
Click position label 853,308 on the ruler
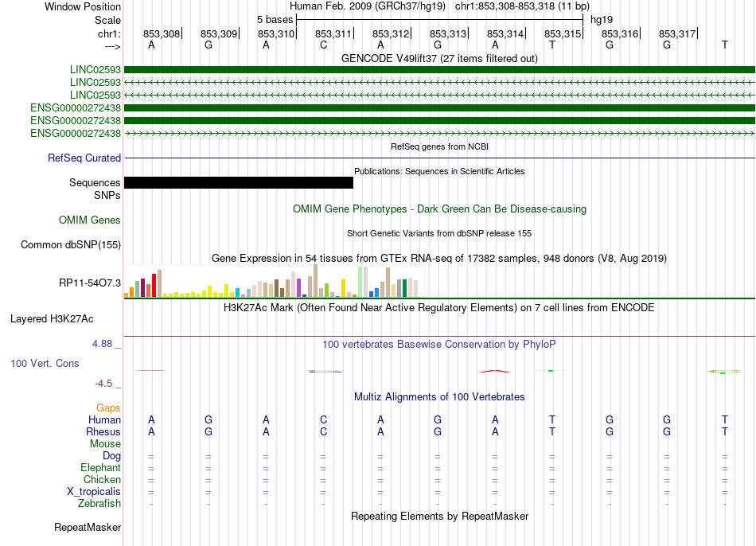[161, 33]
